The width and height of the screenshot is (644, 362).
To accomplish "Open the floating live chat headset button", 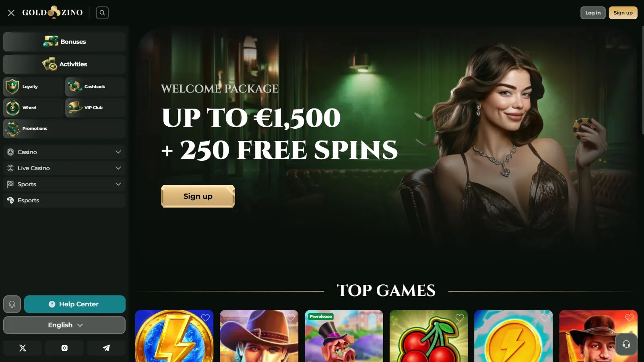I will click(x=626, y=344).
